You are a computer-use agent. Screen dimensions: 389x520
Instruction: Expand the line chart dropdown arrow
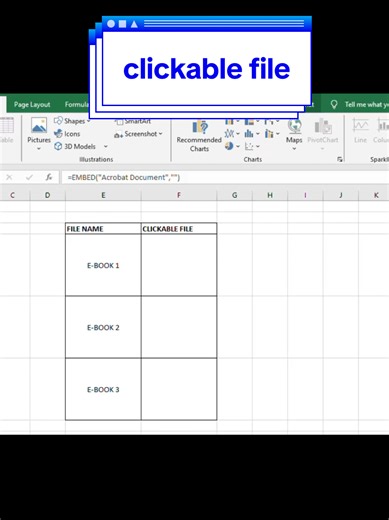(238, 134)
